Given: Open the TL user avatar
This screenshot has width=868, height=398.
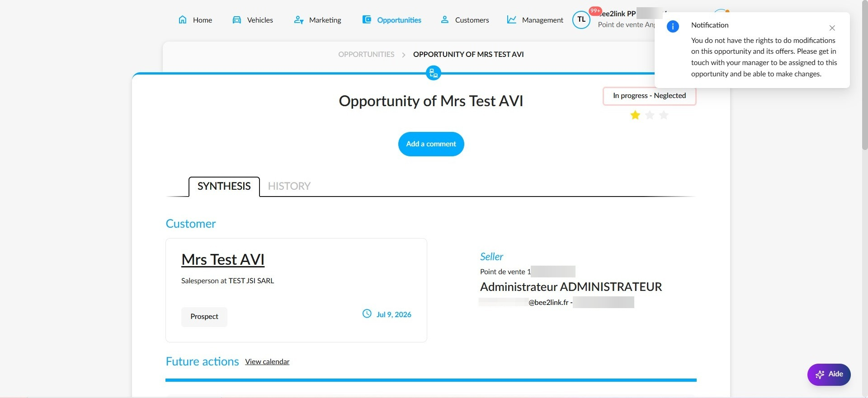Looking at the screenshot, I should (581, 19).
